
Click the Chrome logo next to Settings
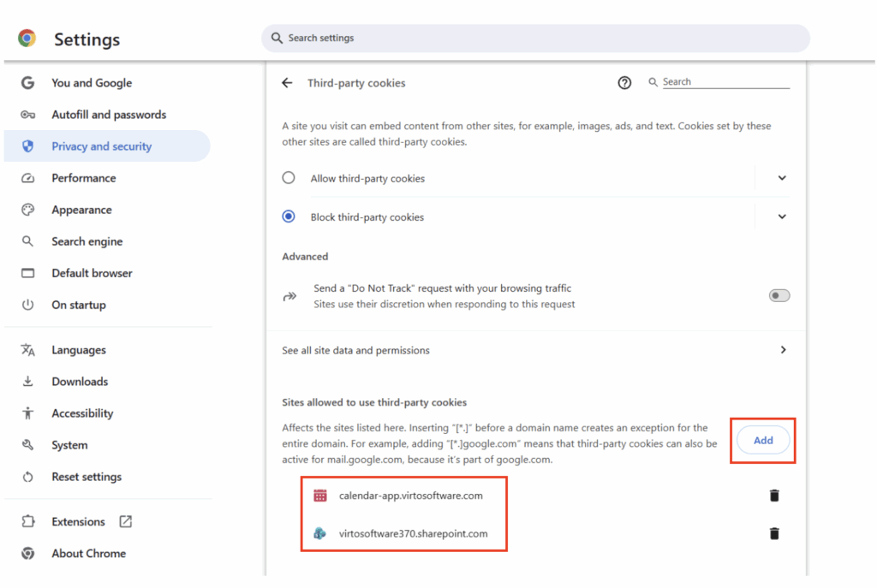(27, 39)
